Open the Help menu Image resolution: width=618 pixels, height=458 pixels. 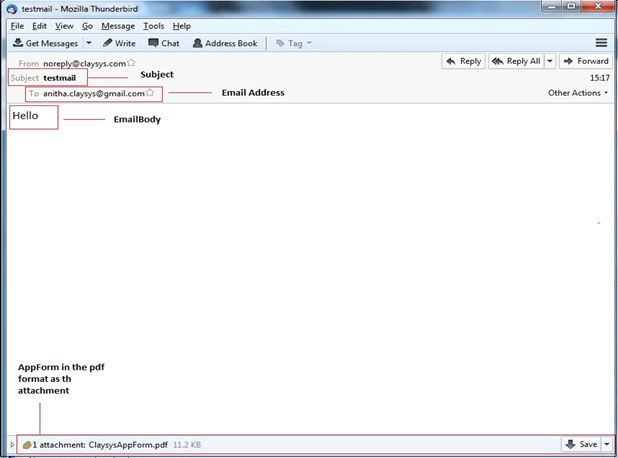pyautogui.click(x=181, y=26)
